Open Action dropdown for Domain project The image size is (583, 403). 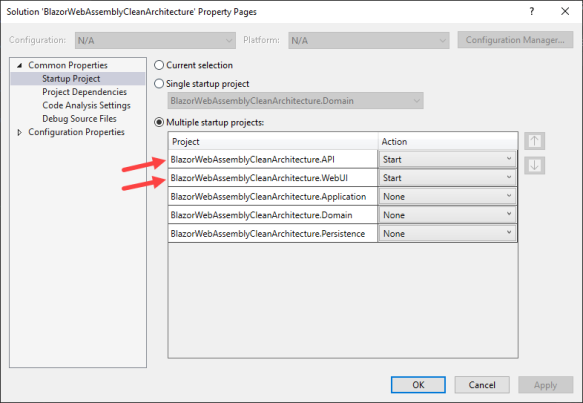point(447,215)
